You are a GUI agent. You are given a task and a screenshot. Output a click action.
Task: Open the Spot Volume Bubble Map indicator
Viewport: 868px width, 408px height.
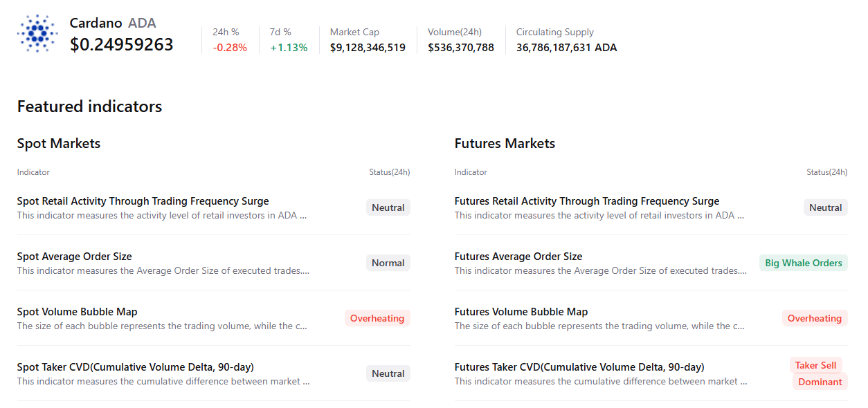[78, 312]
